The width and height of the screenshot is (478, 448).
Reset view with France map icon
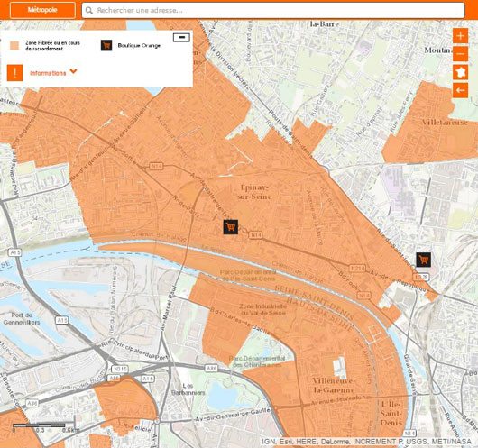[460, 72]
